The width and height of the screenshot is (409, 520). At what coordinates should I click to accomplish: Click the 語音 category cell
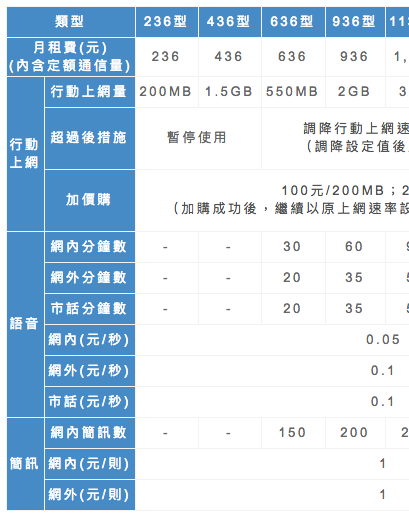(25, 324)
